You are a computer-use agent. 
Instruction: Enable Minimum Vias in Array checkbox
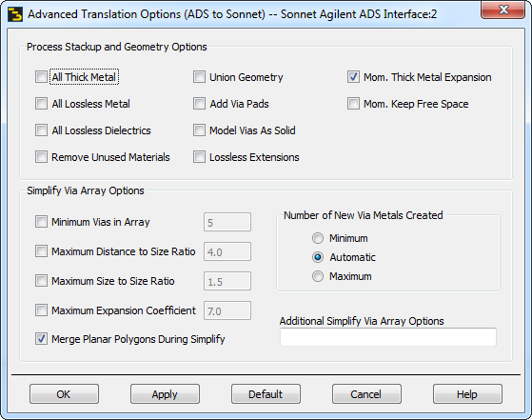[41, 222]
